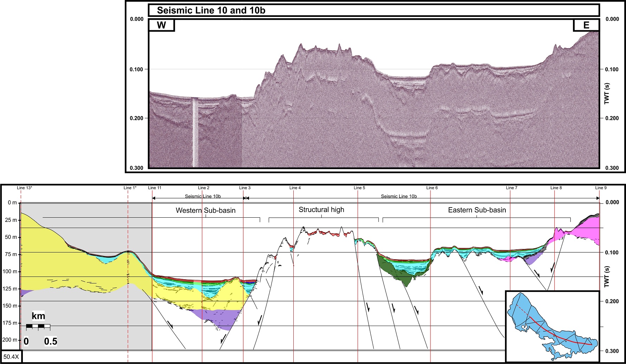Image resolution: width=626 pixels, height=364 pixels.
Task: Click the W direction label box
Action: (x=161, y=25)
